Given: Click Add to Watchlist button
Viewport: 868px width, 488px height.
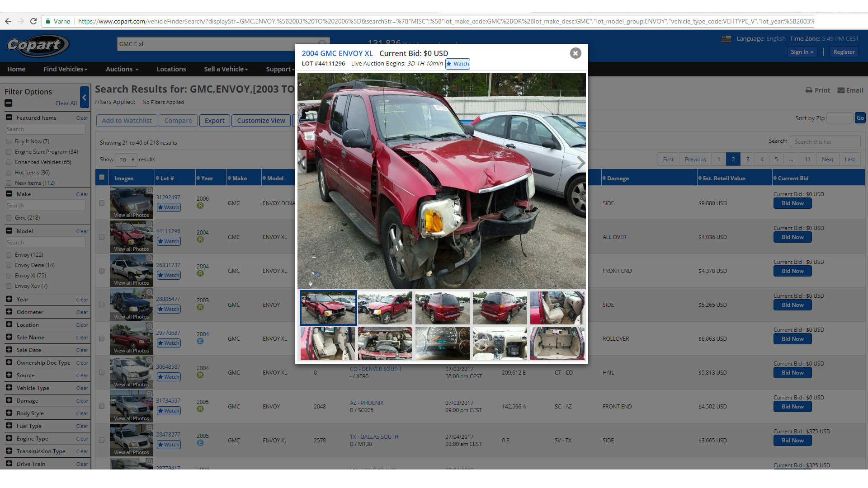Looking at the screenshot, I should tap(127, 121).
